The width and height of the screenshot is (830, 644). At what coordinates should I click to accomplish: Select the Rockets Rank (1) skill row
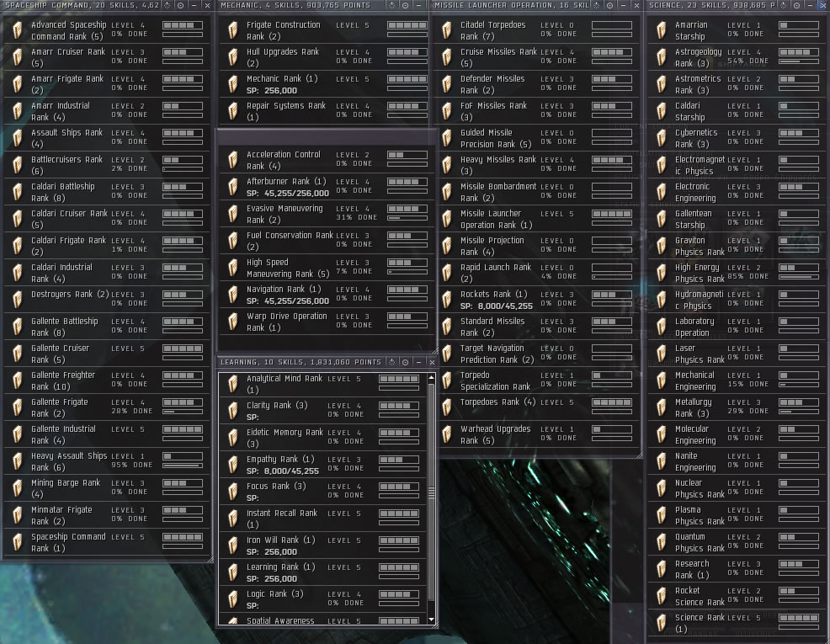539,300
